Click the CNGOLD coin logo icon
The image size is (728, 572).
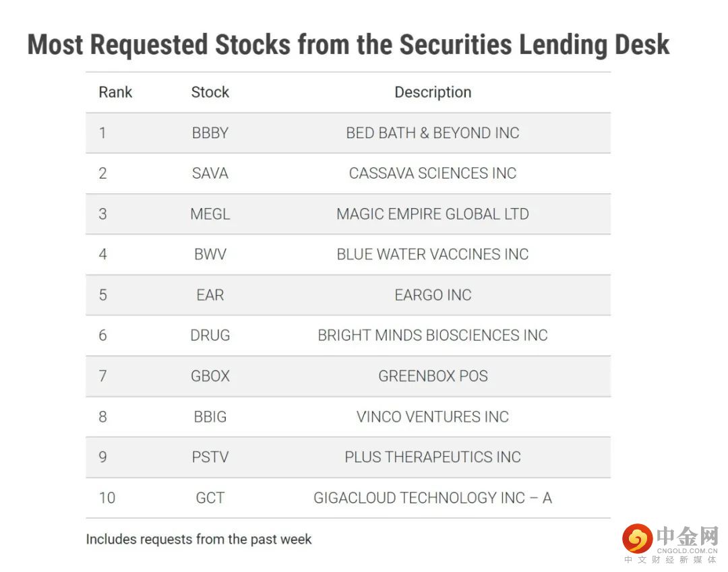tap(637, 538)
